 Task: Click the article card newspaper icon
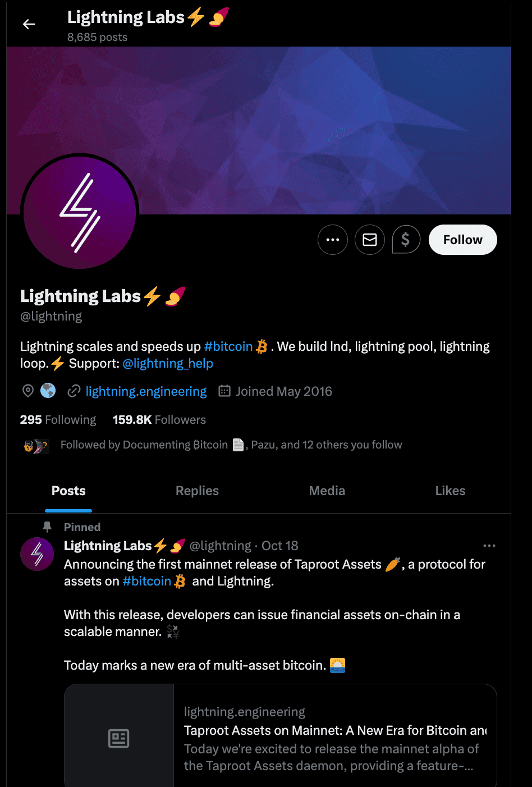(x=119, y=738)
